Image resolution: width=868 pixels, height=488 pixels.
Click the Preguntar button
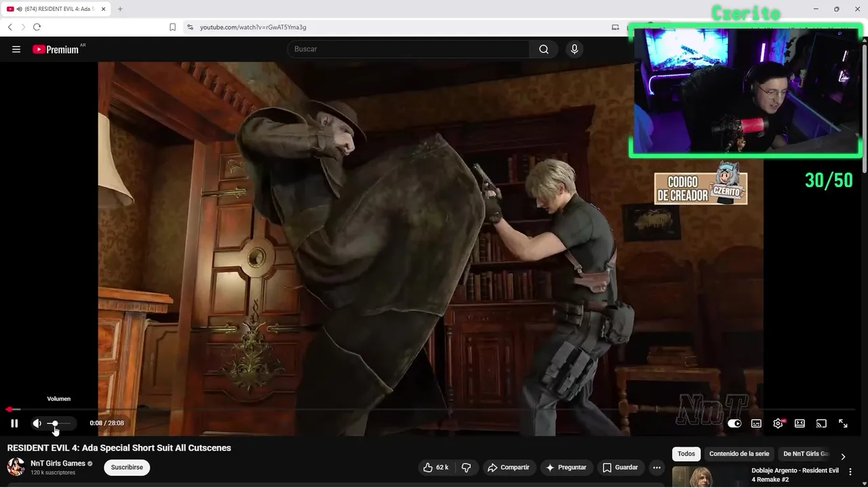pyautogui.click(x=566, y=467)
